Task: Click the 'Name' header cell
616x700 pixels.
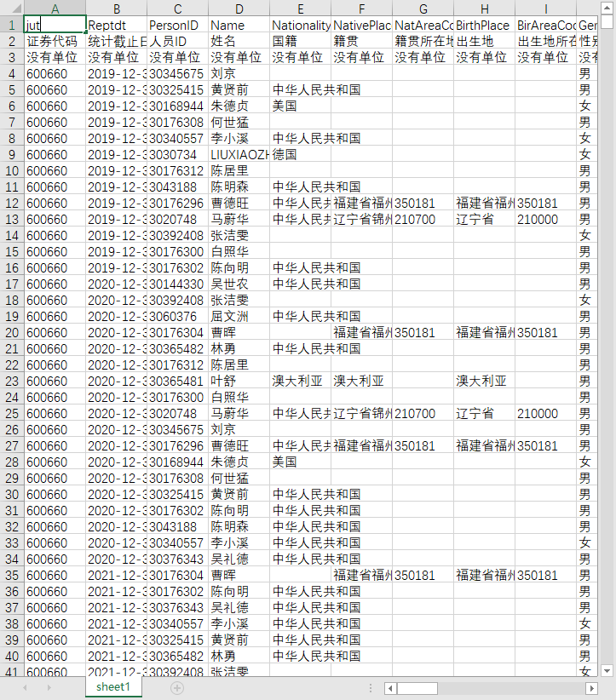Action: 239,25
